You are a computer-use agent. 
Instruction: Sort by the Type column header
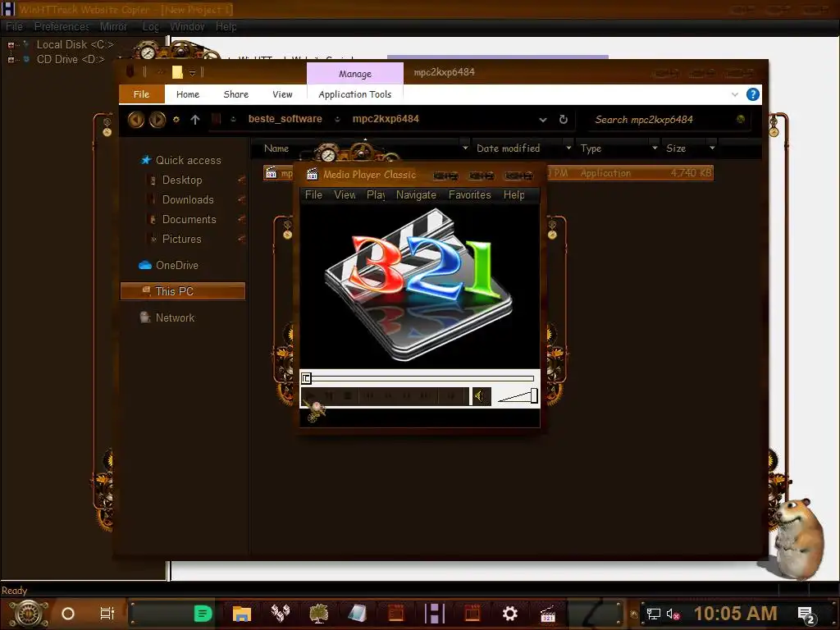pyautogui.click(x=591, y=148)
